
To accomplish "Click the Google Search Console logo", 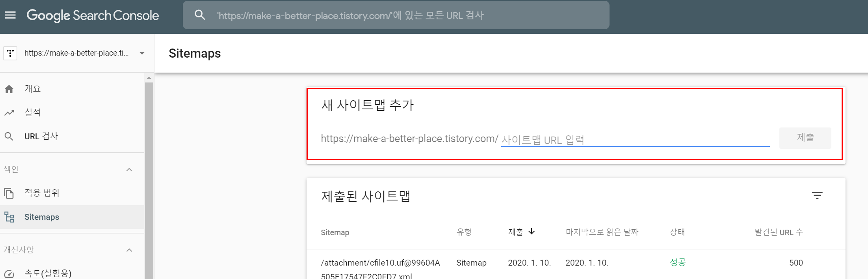I will (93, 15).
